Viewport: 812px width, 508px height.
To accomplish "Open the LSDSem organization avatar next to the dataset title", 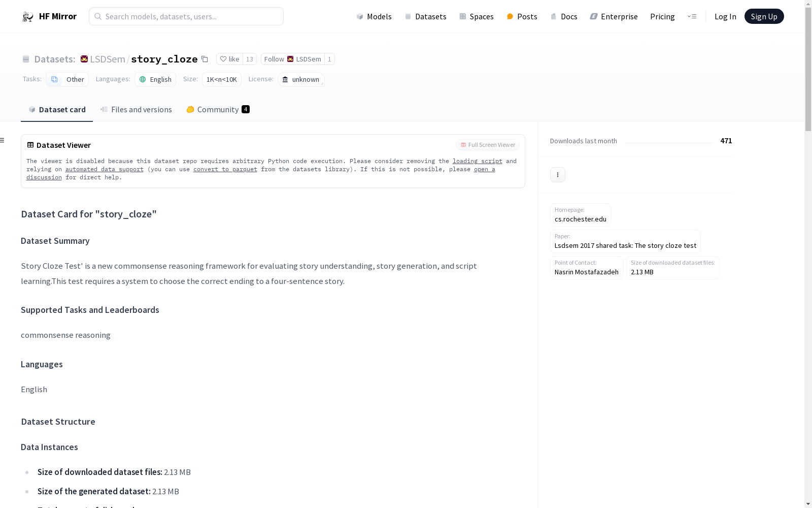I will [84, 59].
